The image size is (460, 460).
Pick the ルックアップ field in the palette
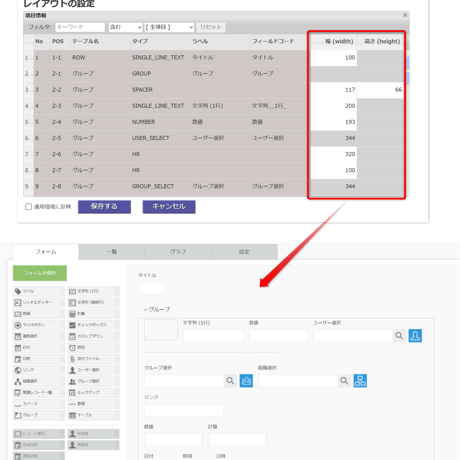pyautogui.click(x=93, y=393)
